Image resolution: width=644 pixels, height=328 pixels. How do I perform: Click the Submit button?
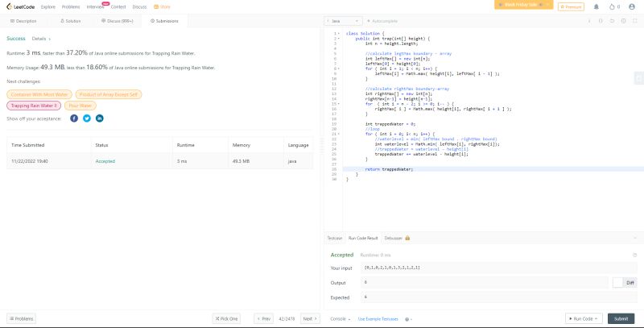621,318
